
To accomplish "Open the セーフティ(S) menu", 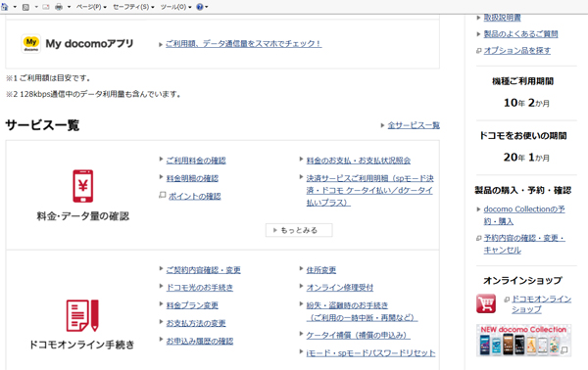I will (x=133, y=7).
